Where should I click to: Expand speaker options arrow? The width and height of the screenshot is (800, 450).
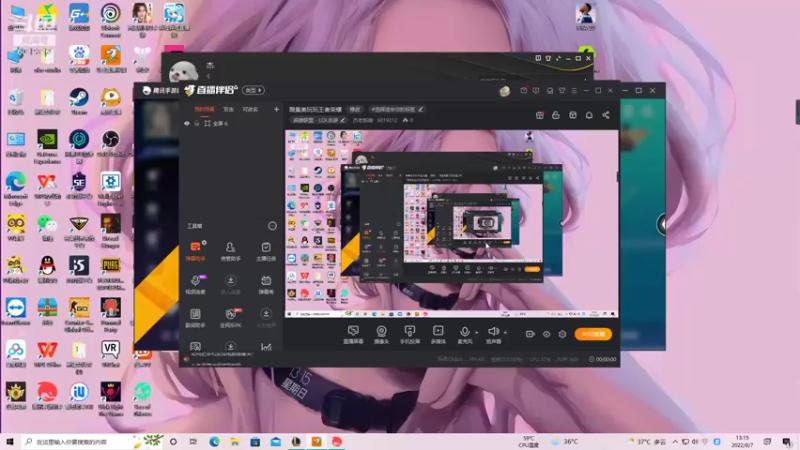(505, 333)
